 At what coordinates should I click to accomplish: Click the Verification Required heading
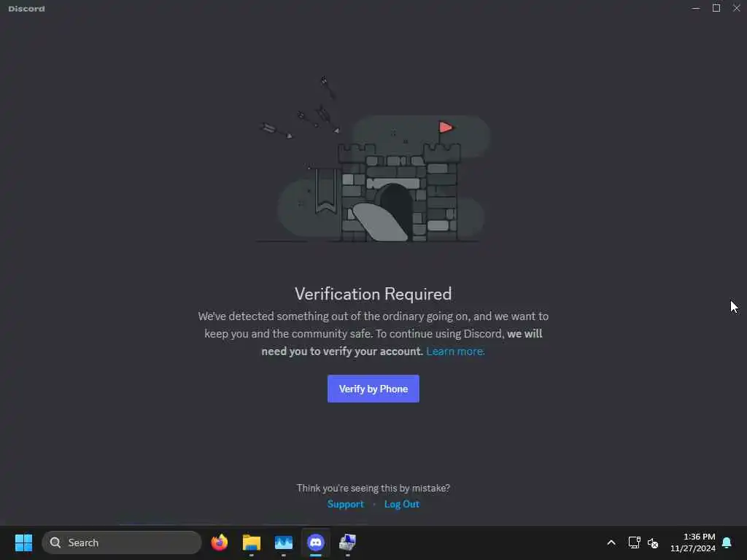tap(373, 294)
